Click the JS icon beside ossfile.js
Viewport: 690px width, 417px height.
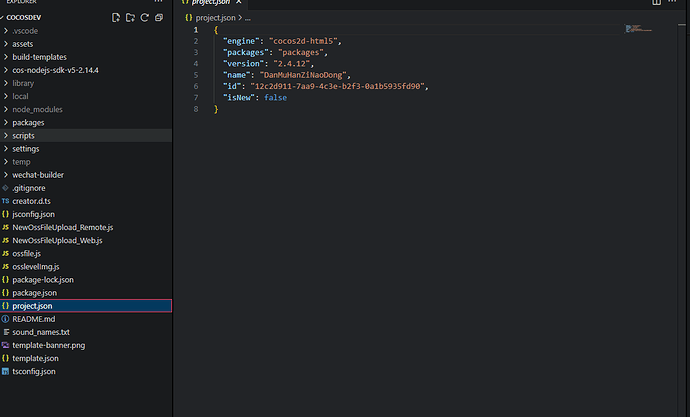pos(6,253)
